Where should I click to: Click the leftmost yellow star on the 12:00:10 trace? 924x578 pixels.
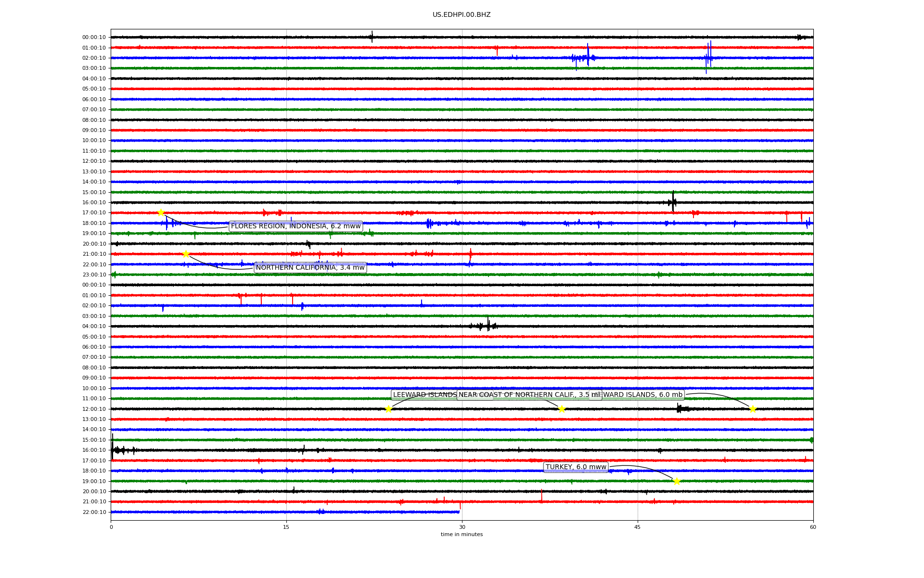click(388, 409)
